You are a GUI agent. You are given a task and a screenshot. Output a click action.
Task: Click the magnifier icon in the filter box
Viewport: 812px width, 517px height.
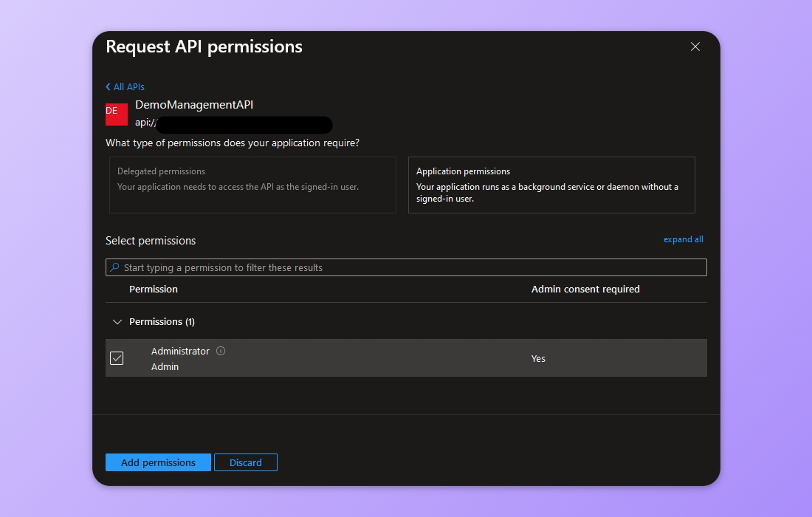click(x=114, y=267)
